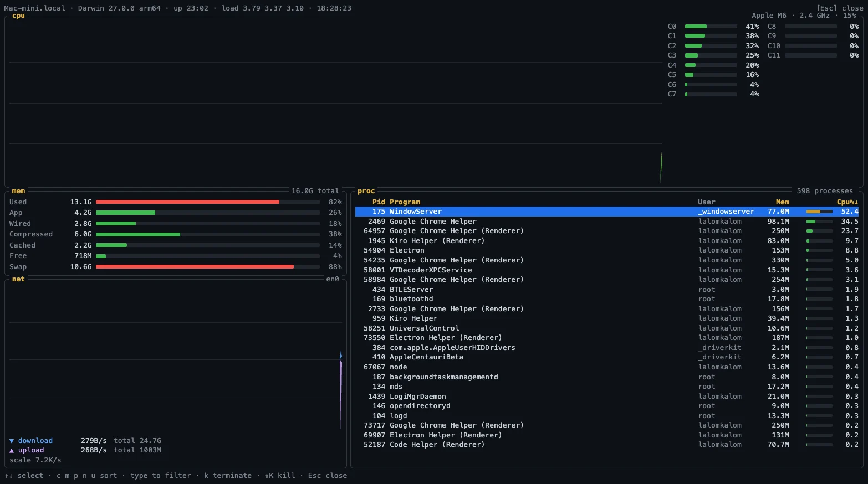Select the Electron process row 54904
868x484 pixels.
(607, 250)
